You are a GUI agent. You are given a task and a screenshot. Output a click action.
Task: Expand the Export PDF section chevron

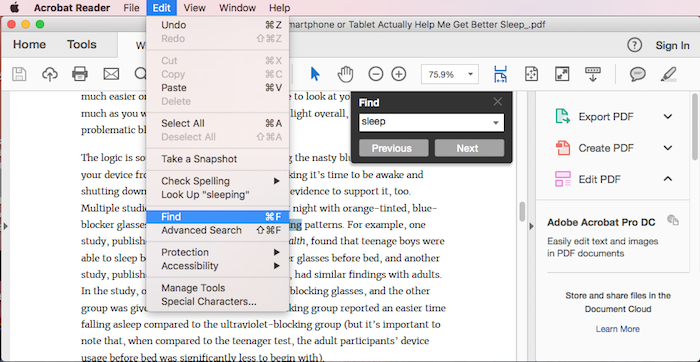[667, 117]
